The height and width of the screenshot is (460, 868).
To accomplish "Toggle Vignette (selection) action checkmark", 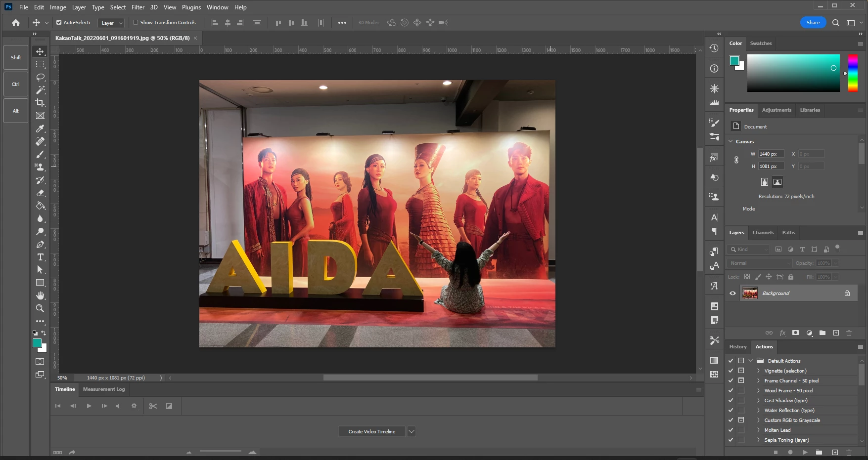I will (x=731, y=371).
